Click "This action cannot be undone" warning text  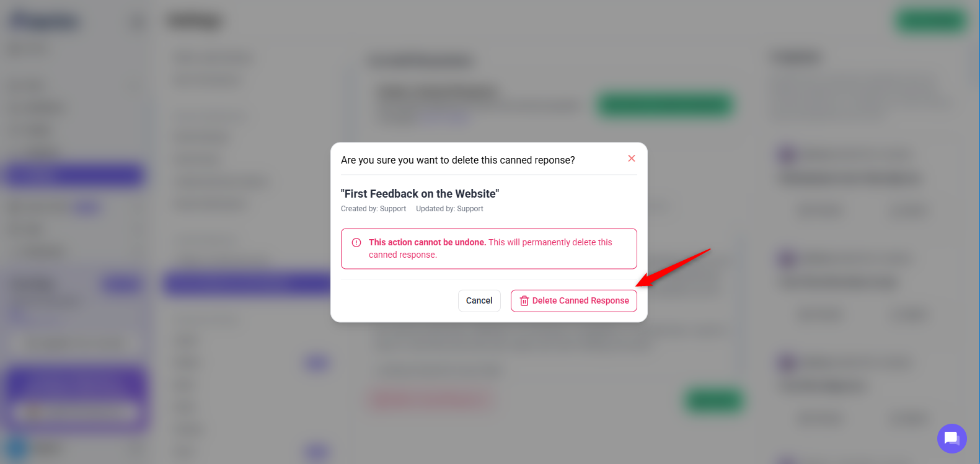[427, 242]
